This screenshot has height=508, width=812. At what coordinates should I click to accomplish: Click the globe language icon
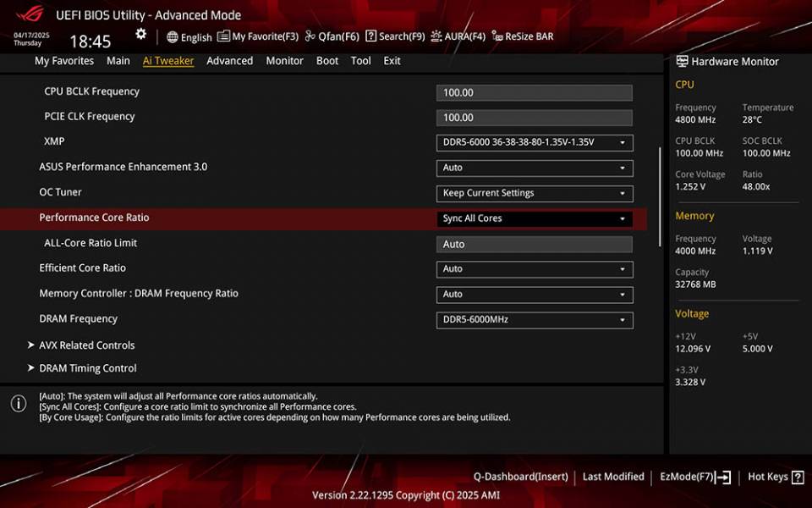coord(173,36)
